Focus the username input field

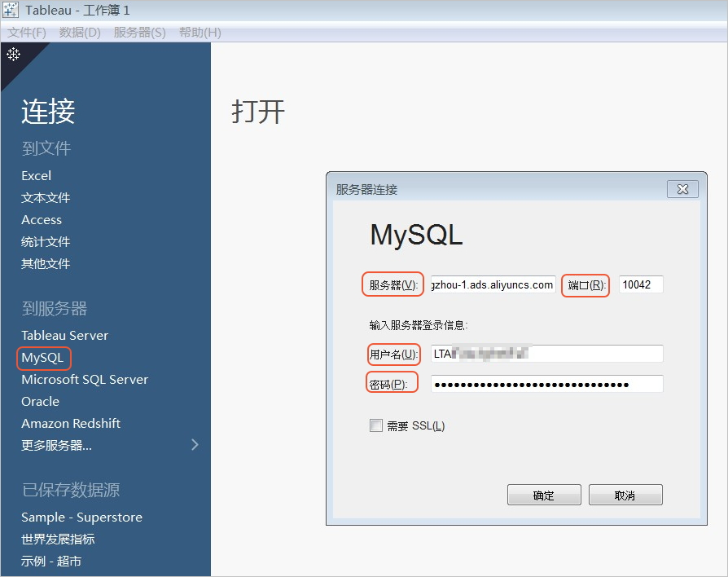547,354
